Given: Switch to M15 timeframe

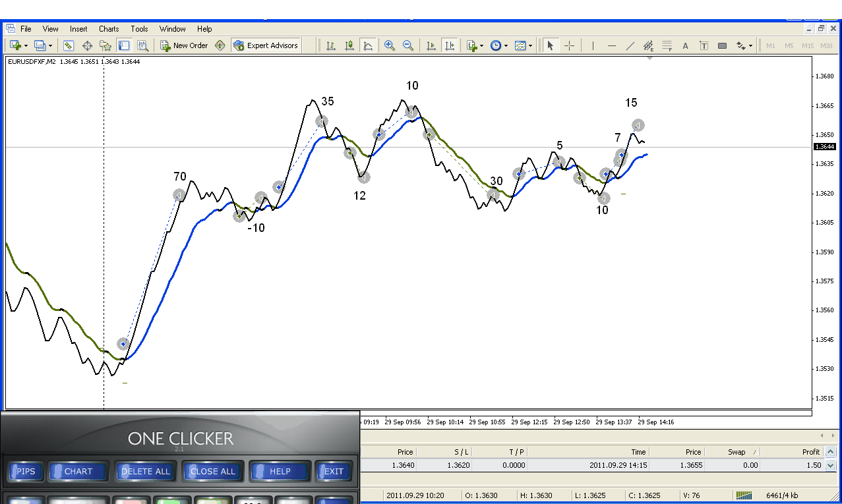Looking at the screenshot, I should tap(808, 45).
